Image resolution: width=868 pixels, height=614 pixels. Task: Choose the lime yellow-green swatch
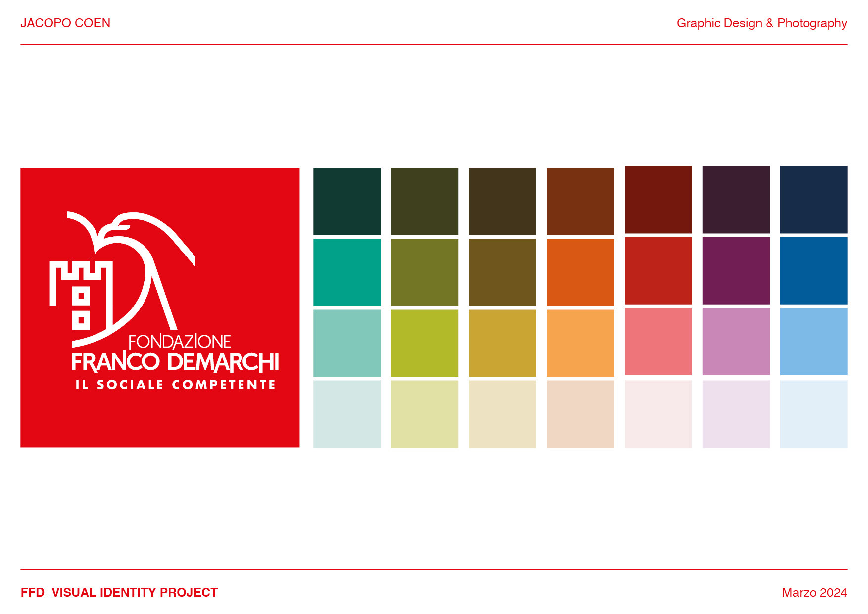(425, 343)
